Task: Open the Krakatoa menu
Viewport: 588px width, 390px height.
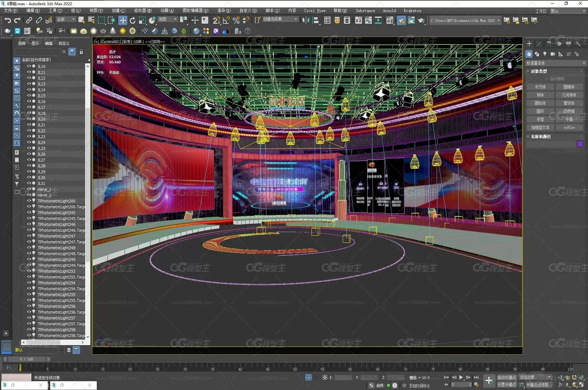Action: pyautogui.click(x=412, y=11)
